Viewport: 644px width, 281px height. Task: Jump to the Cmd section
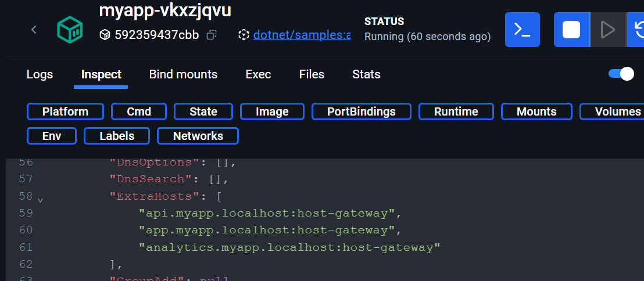click(x=139, y=111)
